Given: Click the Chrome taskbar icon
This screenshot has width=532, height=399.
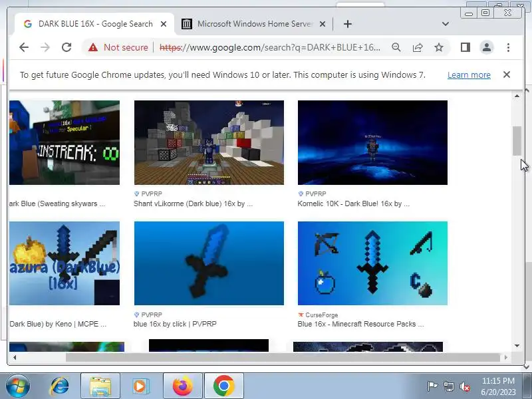Looking at the screenshot, I should [224, 386].
